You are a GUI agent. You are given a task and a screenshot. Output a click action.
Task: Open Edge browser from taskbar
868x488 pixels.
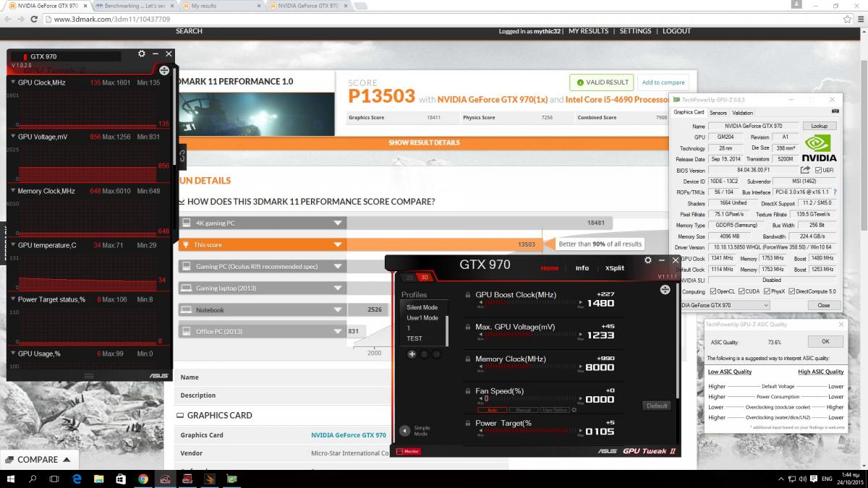coord(77,479)
